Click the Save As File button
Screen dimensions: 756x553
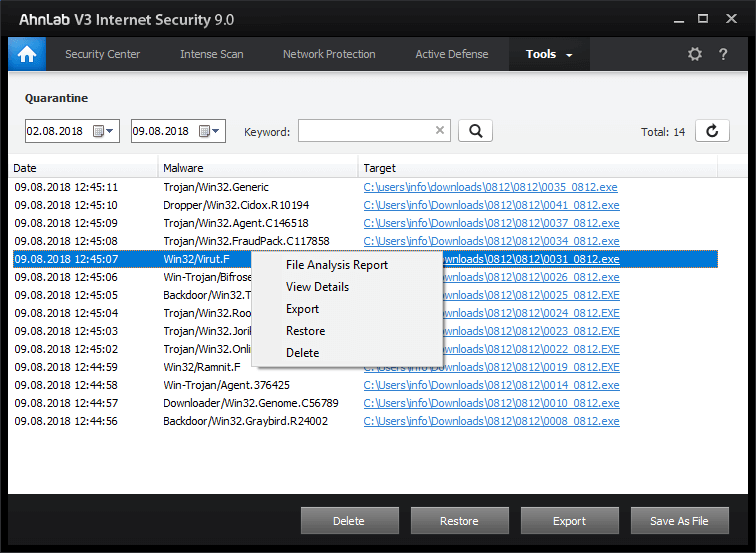click(x=679, y=521)
